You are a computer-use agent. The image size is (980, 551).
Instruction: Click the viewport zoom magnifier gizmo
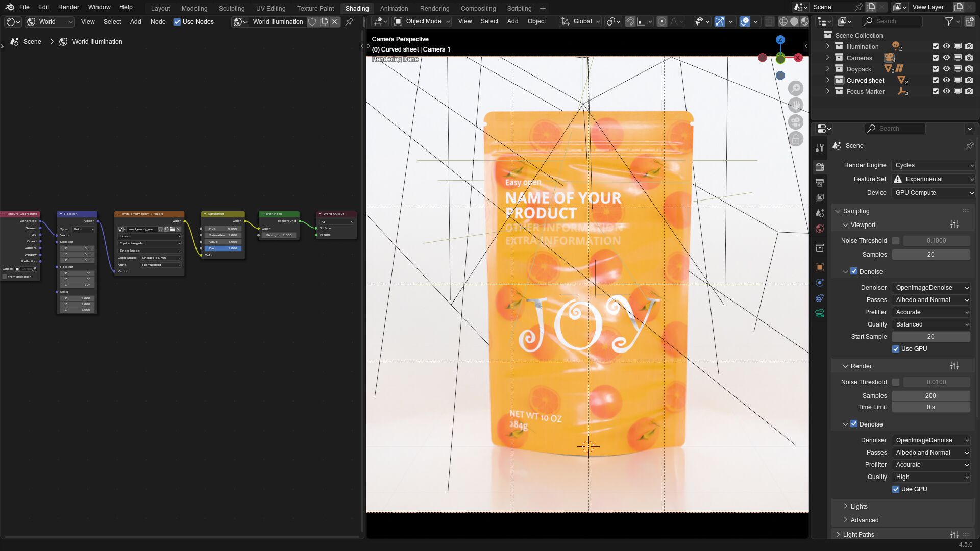pyautogui.click(x=795, y=88)
